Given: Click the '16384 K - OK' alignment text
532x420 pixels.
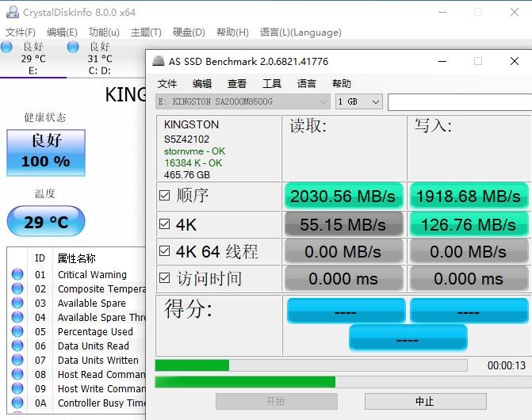Looking at the screenshot, I should pyautogui.click(x=193, y=163).
